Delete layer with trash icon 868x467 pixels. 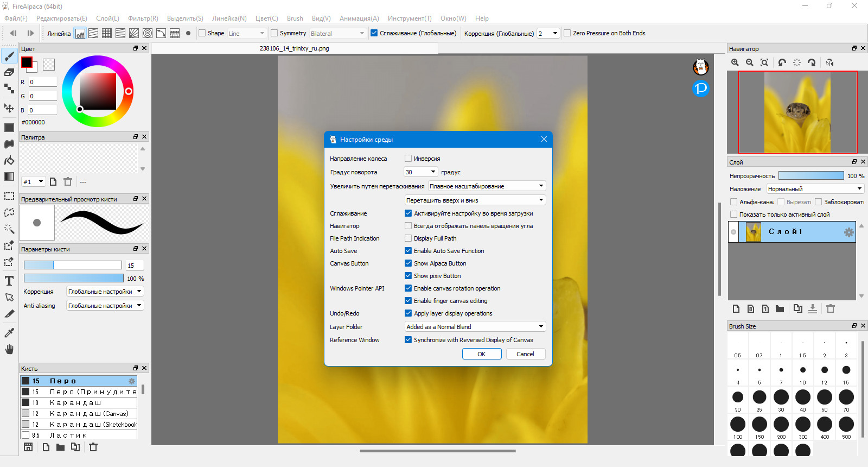coord(831,308)
